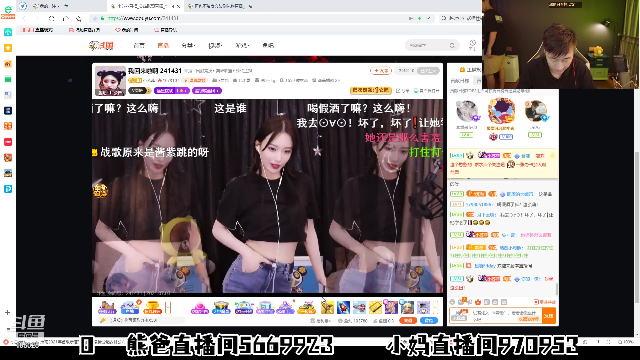Open the last navigation item in header

pos(268,45)
